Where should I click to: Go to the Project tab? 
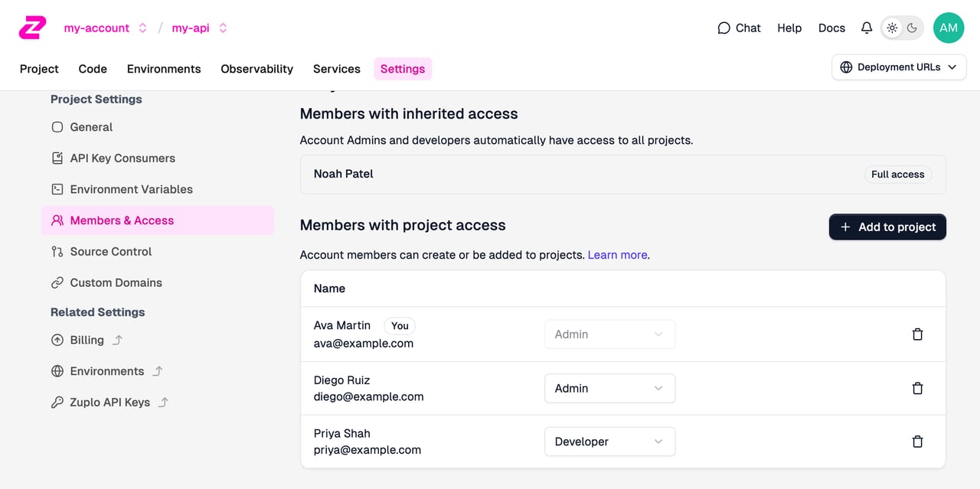39,69
